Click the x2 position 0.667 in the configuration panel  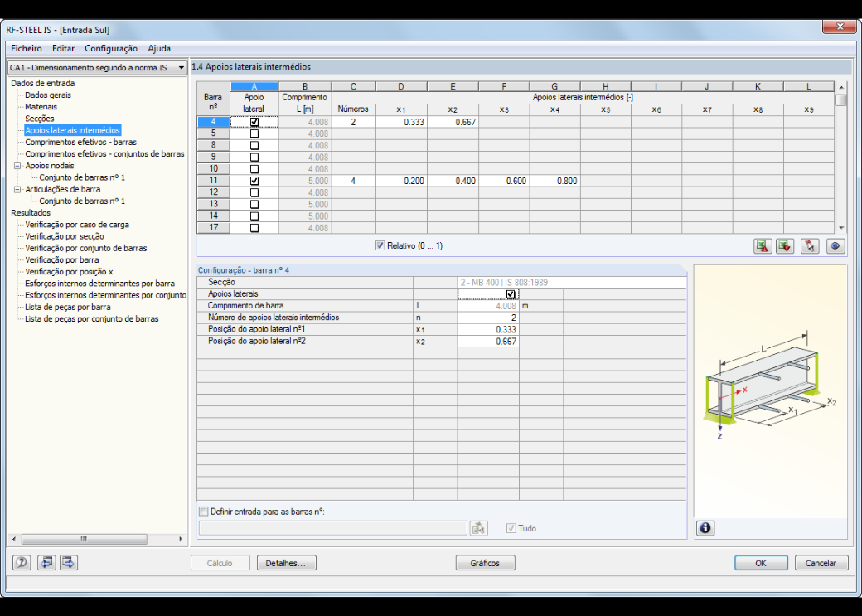click(x=488, y=341)
